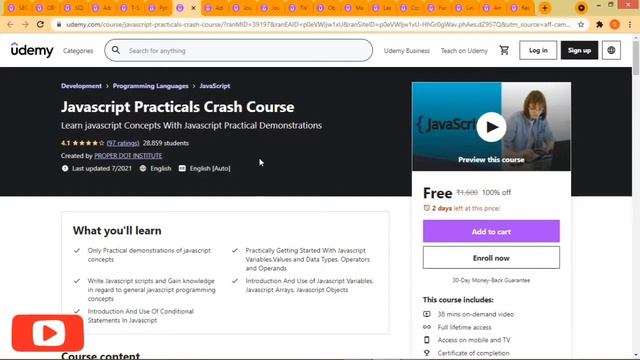Click the site lock icon in address bar
640x360 pixels.
pyautogui.click(x=59, y=24)
